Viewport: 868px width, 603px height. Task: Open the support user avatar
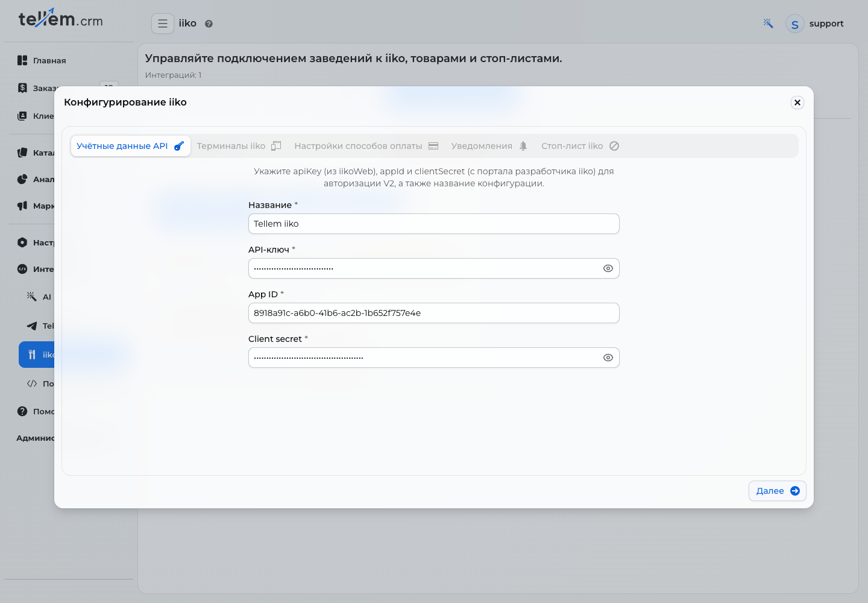pos(795,24)
